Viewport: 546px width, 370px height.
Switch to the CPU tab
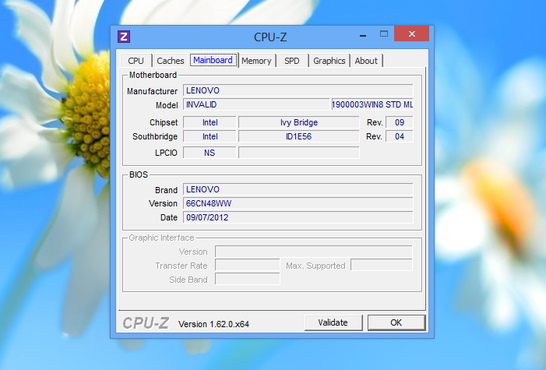tap(135, 61)
